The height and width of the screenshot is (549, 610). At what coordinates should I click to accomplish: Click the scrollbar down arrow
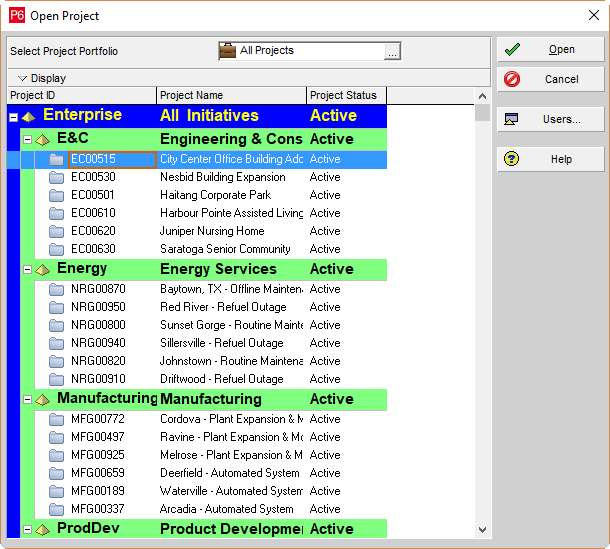pyautogui.click(x=482, y=530)
